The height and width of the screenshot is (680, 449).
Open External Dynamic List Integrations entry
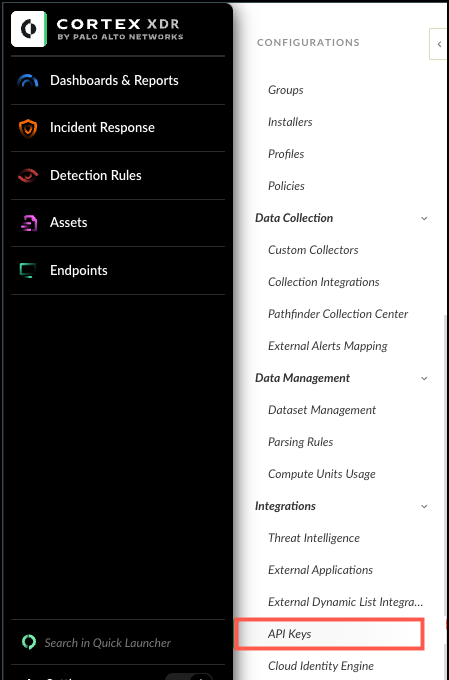point(345,602)
